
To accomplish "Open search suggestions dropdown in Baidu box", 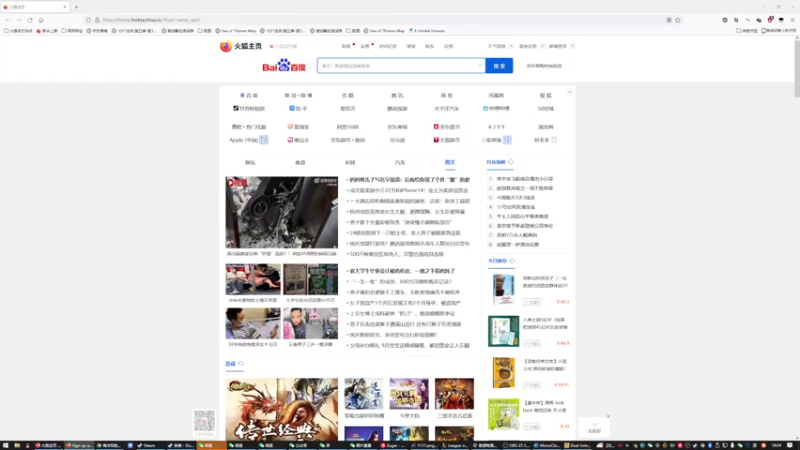I will [479, 66].
